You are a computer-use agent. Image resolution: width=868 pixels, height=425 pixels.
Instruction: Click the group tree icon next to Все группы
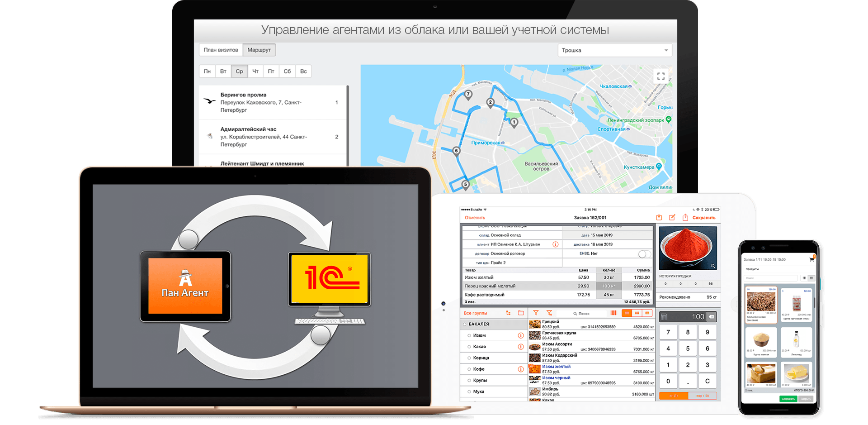(x=508, y=313)
